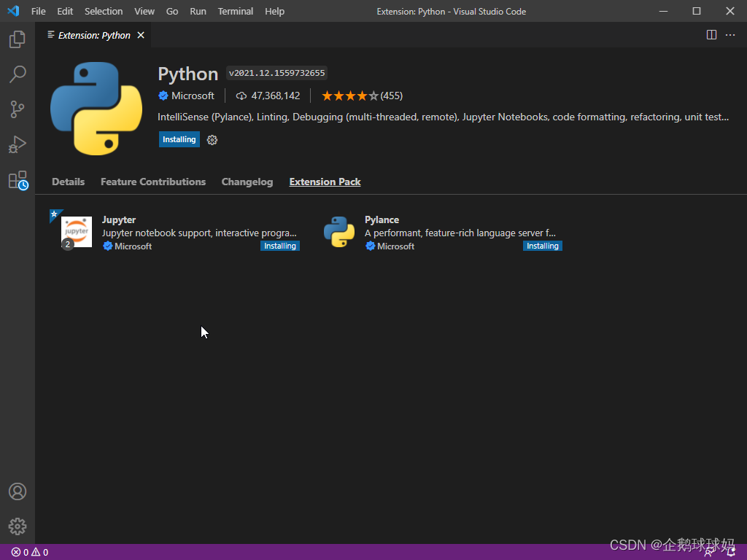The image size is (747, 560).
Task: Click the errors and warnings indicator
Action: pyautogui.click(x=29, y=552)
